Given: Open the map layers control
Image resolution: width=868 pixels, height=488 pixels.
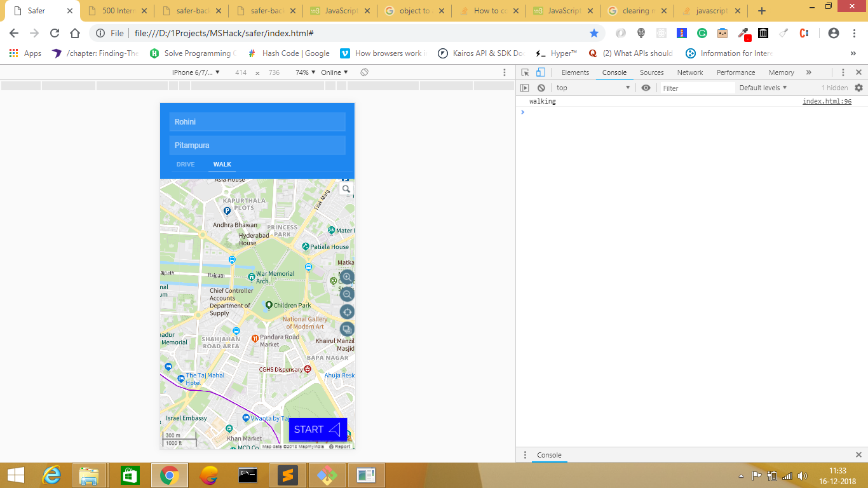Looking at the screenshot, I should point(347,329).
